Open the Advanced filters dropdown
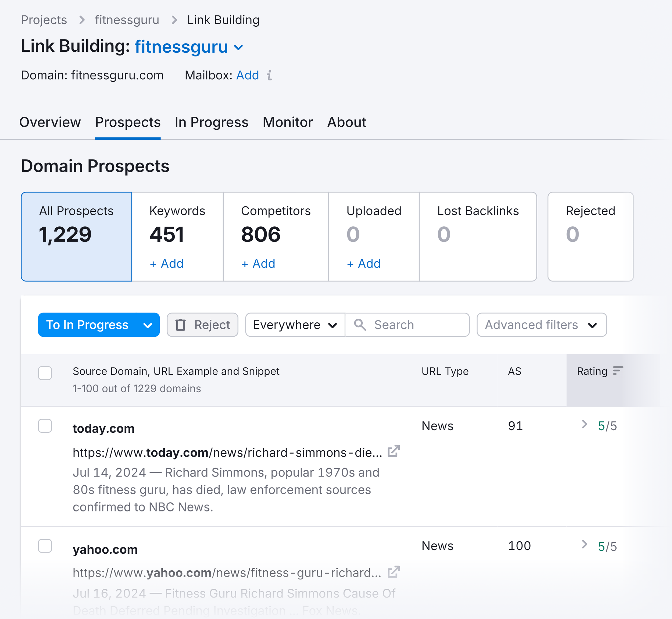Screen dimensions: 672x619 click(541, 325)
